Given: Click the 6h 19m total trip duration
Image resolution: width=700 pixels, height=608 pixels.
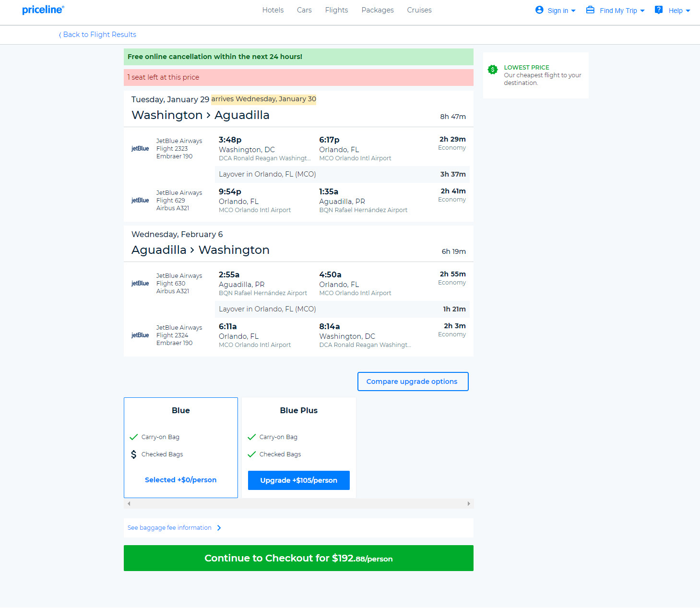Looking at the screenshot, I should (x=454, y=251).
